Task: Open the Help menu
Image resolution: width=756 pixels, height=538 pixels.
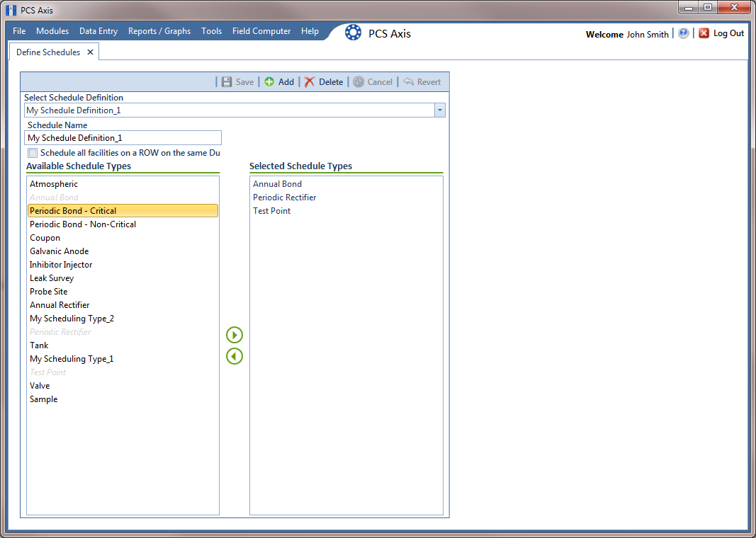Action: pos(310,31)
